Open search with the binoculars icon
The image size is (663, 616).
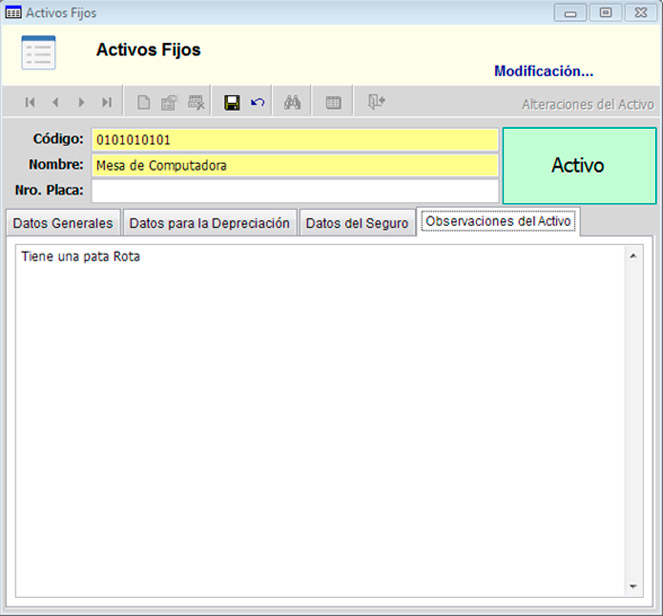click(x=293, y=102)
